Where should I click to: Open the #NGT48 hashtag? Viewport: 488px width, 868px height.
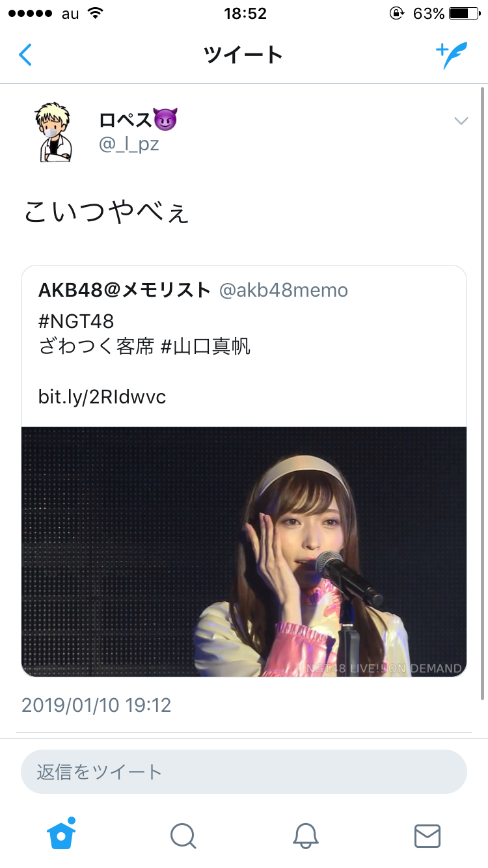76,321
